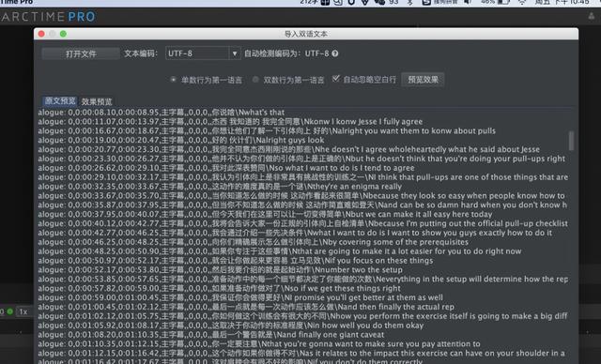The width and height of the screenshot is (601, 364).
Task: Click the line 'Nalright guys look'
Action: tap(181, 140)
